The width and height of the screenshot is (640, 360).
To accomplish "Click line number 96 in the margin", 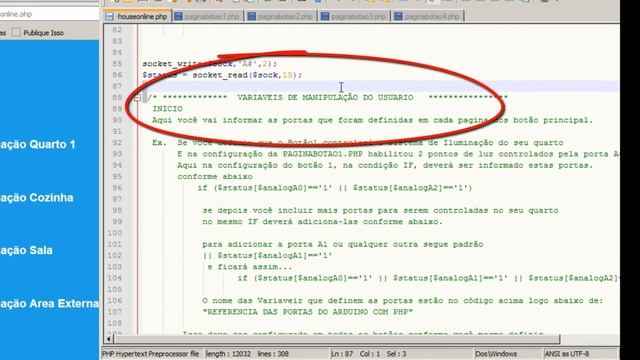I will click(x=117, y=188).
